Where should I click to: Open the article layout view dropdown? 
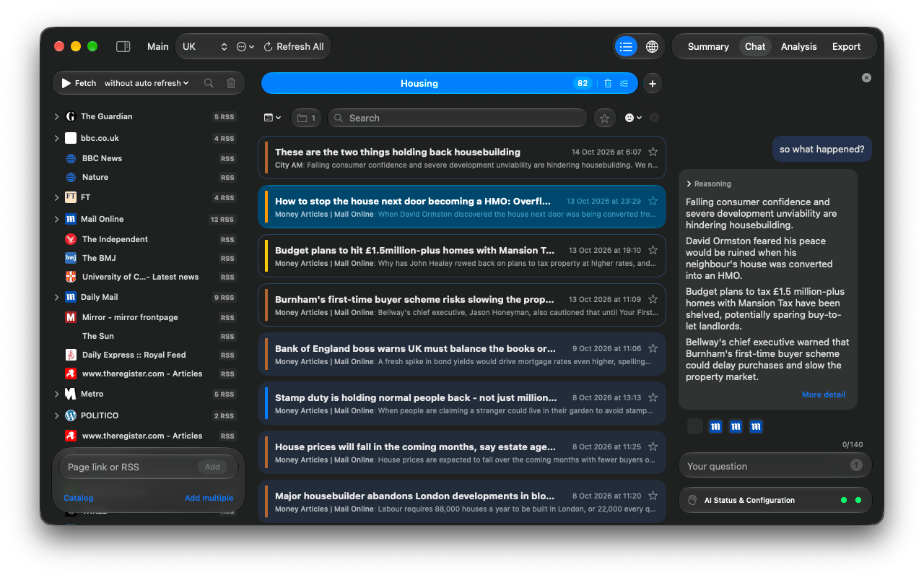[272, 118]
